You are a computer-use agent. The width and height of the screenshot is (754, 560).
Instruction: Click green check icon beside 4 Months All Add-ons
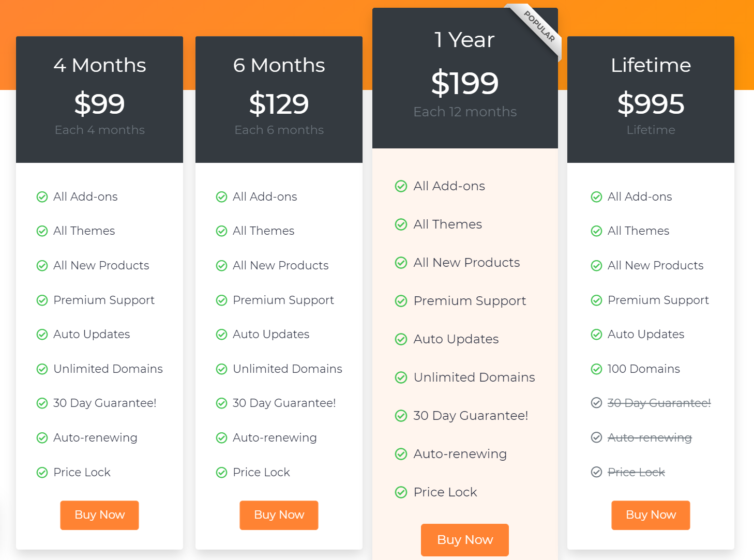tap(42, 197)
